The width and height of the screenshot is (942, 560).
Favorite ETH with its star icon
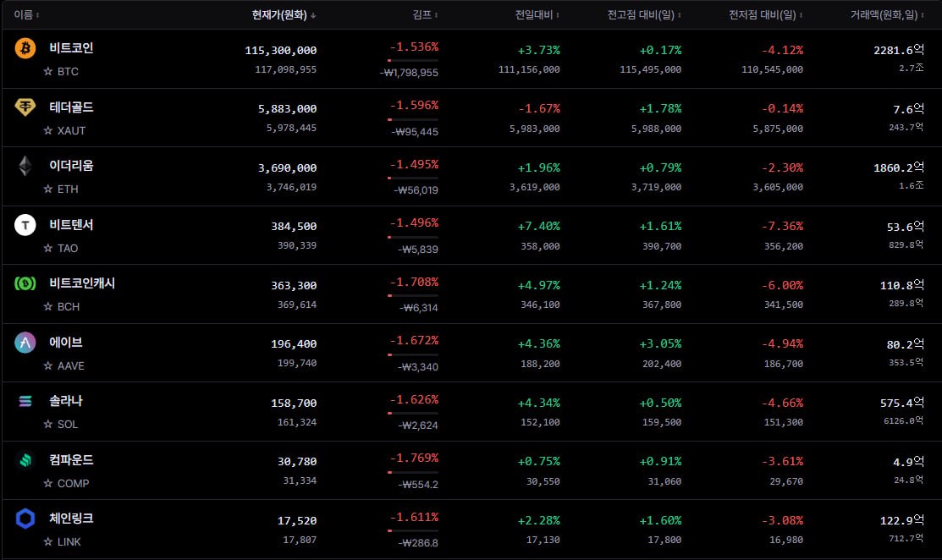48,189
